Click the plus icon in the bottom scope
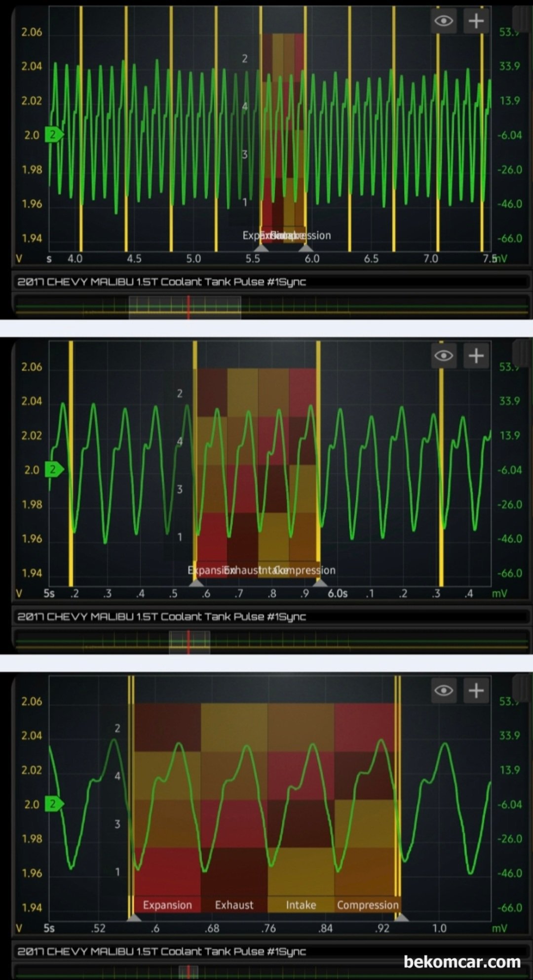 476,690
